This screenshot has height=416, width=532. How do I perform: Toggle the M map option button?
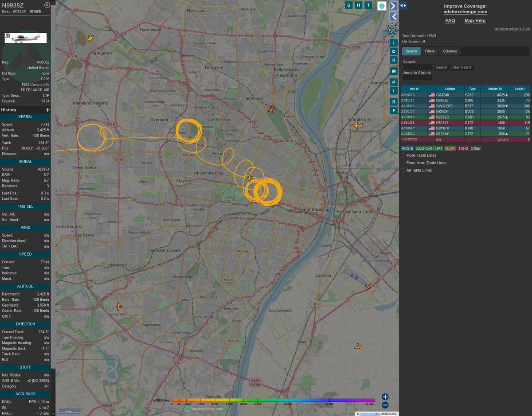[394, 71]
